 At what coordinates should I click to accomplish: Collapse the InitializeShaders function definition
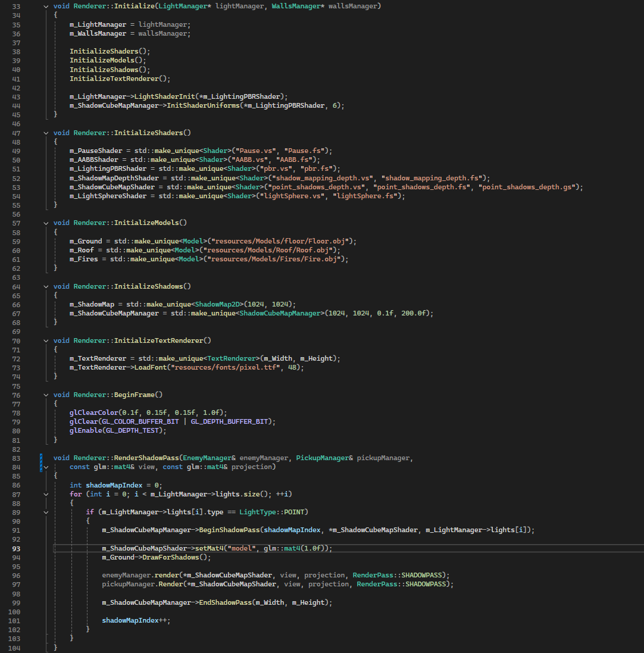pos(46,133)
